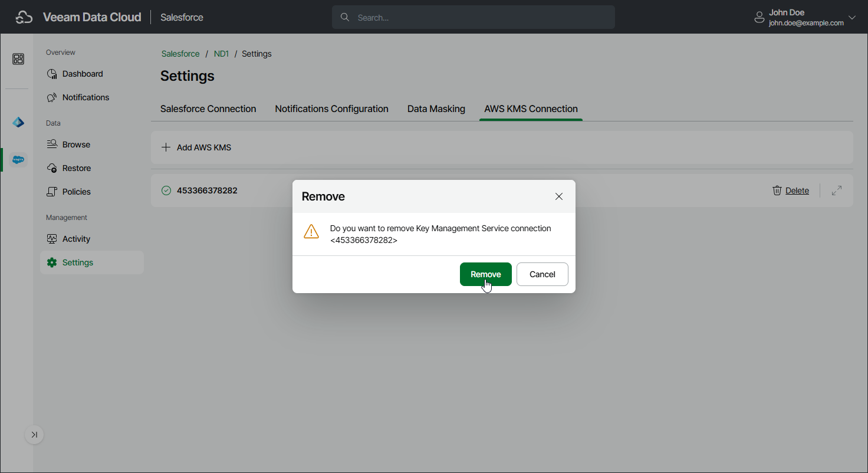Image resolution: width=868 pixels, height=473 pixels.
Task: Click the Policies document icon
Action: (x=52, y=192)
